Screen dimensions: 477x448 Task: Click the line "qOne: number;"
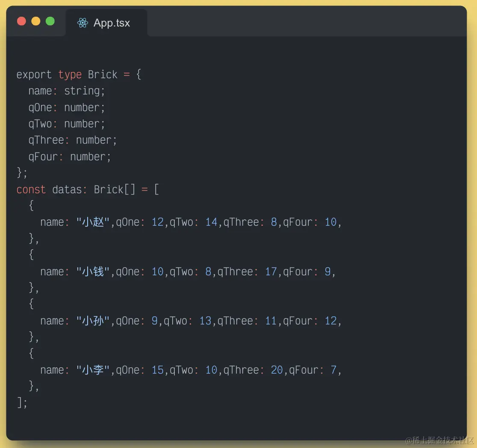point(67,107)
